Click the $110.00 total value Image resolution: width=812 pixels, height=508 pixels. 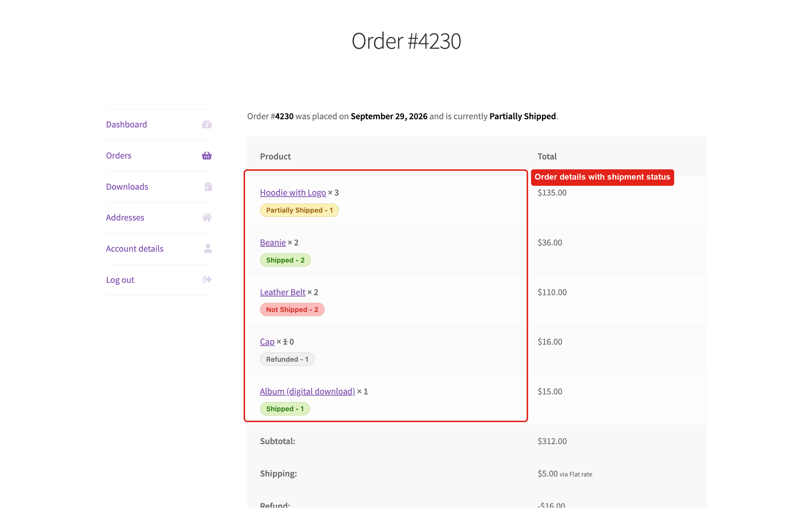[x=552, y=292]
